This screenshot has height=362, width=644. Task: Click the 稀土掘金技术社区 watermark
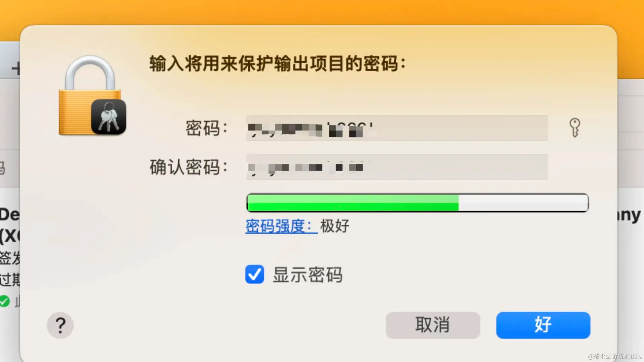[x=615, y=356]
